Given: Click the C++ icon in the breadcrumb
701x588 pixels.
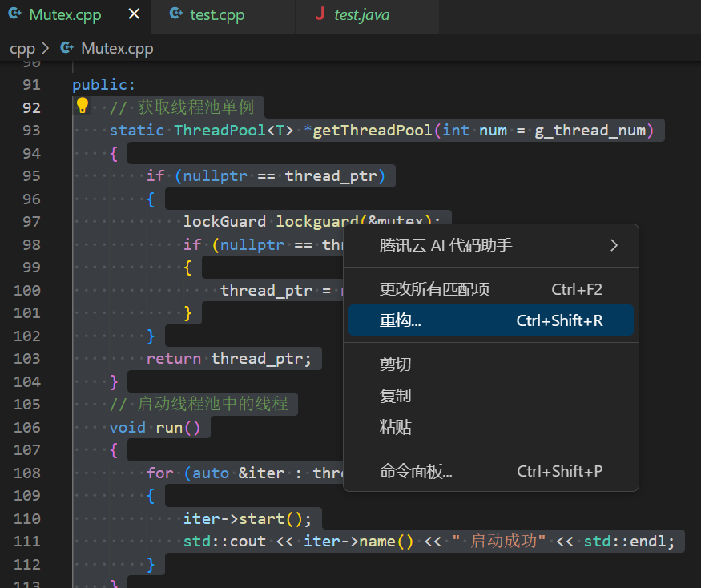Looking at the screenshot, I should tap(66, 47).
